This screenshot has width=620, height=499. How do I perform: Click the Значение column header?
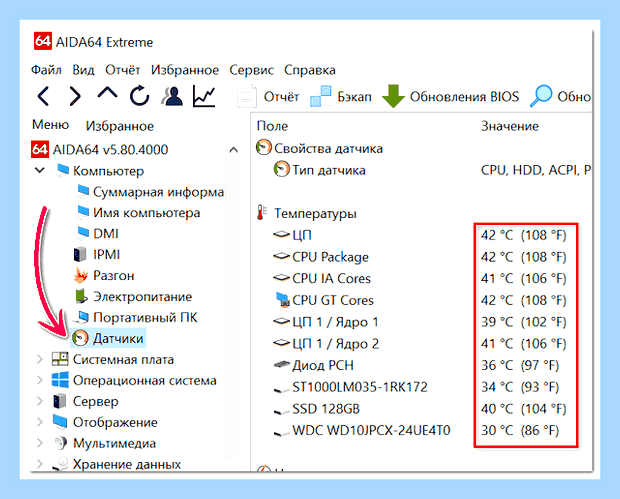coord(510,126)
